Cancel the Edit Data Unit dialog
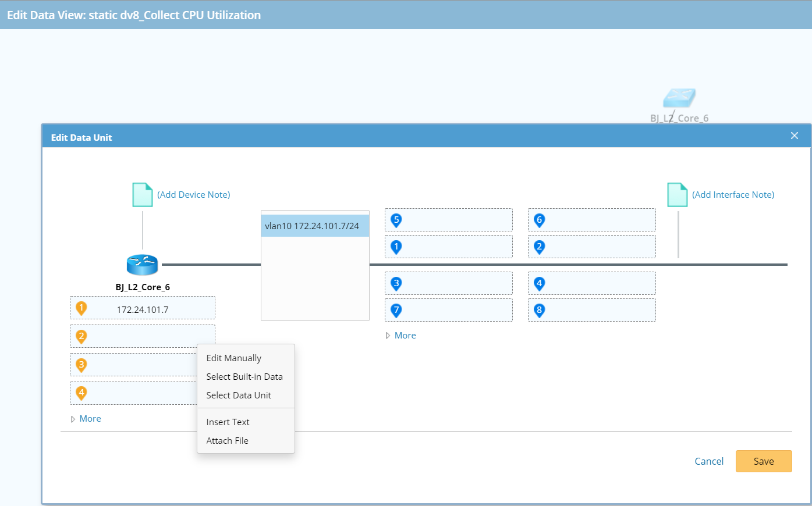 [709, 461]
